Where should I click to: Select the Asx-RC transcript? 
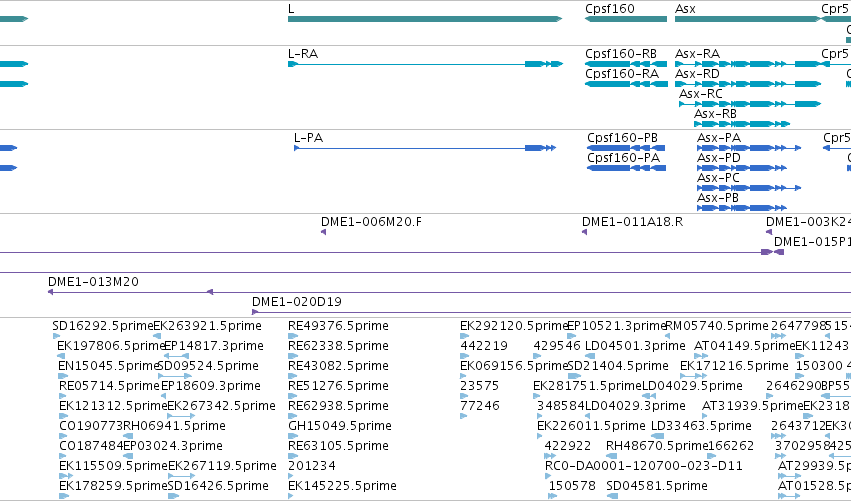[x=750, y=104]
